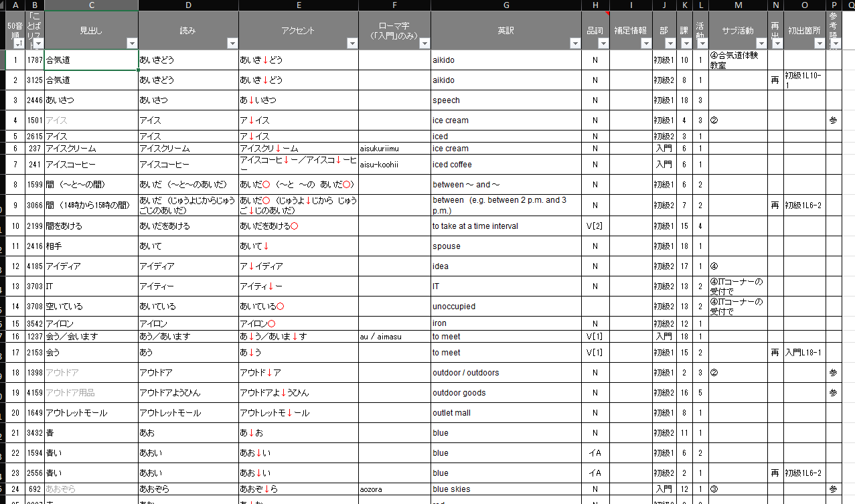This screenshot has height=504, width=855.
Task: Select the '相手' headword cell
Action: (x=91, y=246)
